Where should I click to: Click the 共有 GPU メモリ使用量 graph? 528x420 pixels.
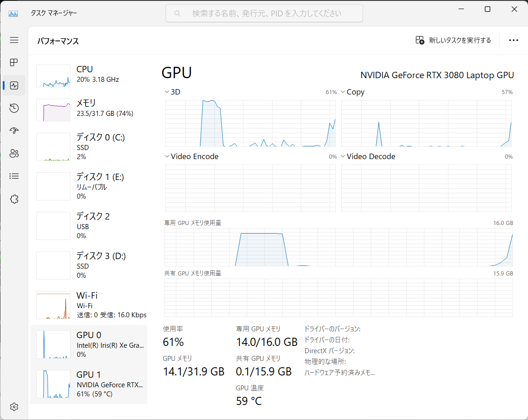pyautogui.click(x=339, y=298)
